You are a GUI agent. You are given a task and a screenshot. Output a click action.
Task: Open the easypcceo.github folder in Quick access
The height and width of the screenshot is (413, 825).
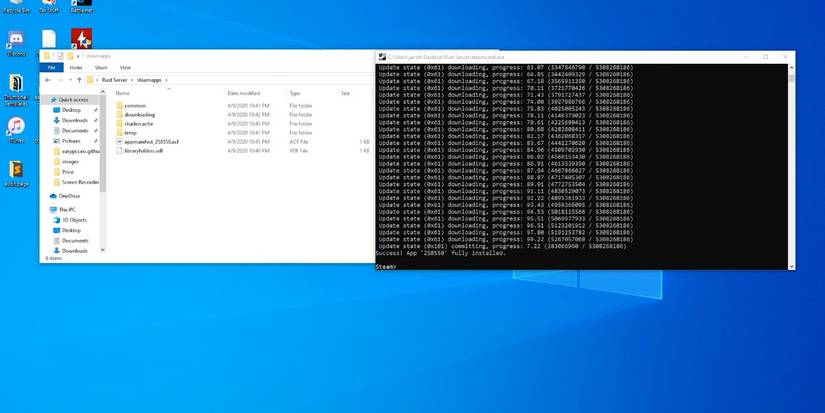pos(76,151)
